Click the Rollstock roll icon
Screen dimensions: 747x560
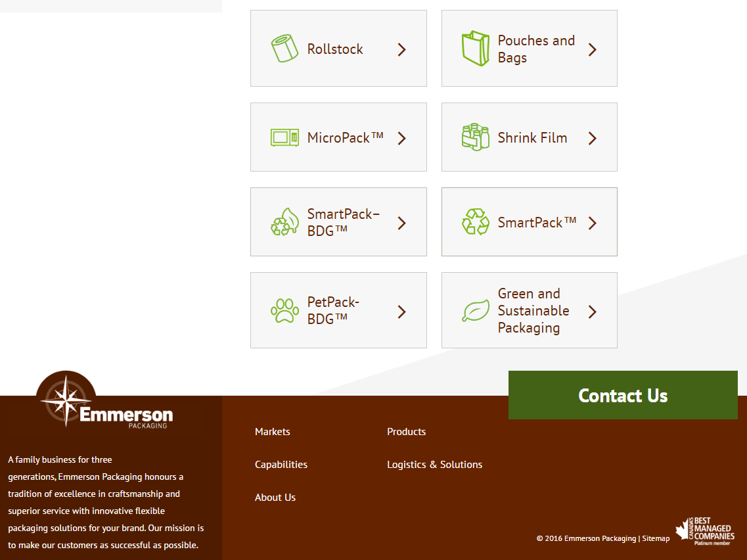point(285,49)
